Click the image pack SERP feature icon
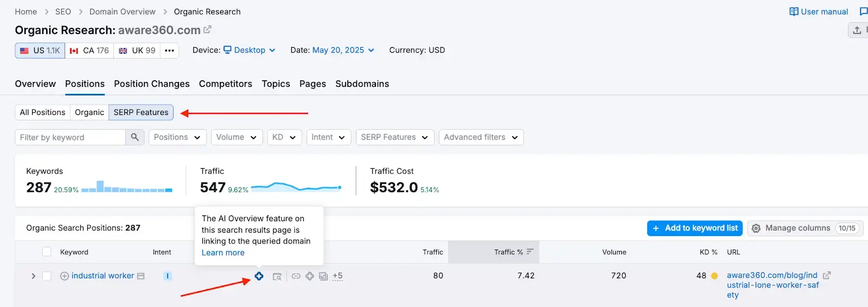Viewport: 868px width, 307px height. tap(323, 276)
